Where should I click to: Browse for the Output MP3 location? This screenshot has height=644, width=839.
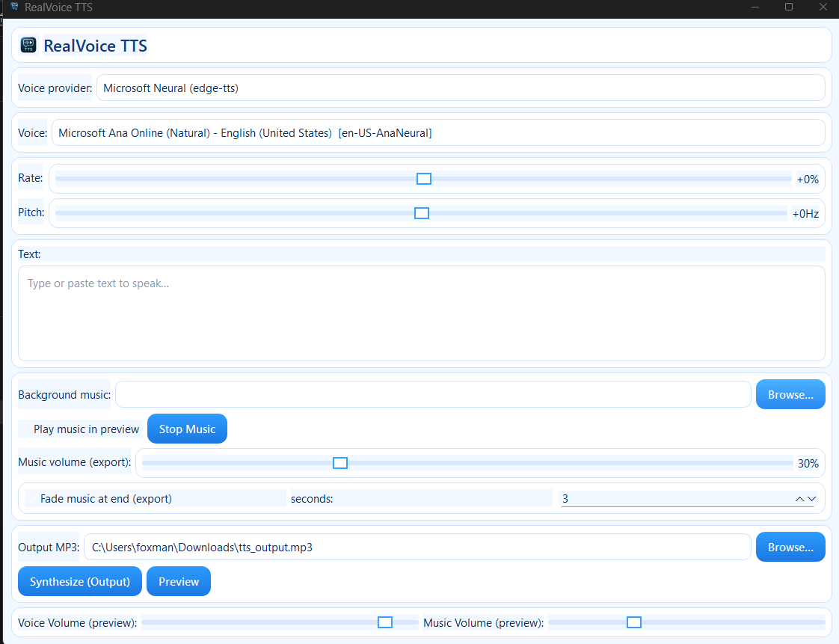tap(790, 548)
